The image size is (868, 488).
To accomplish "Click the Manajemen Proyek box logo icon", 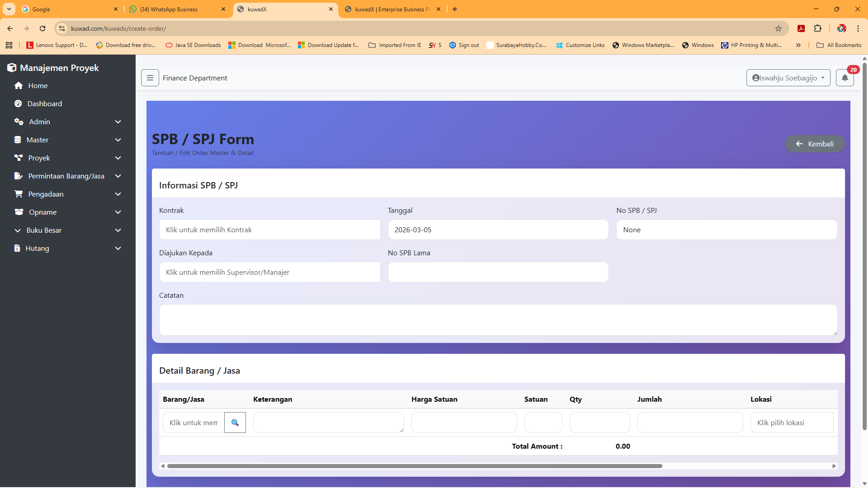I will tap(12, 68).
